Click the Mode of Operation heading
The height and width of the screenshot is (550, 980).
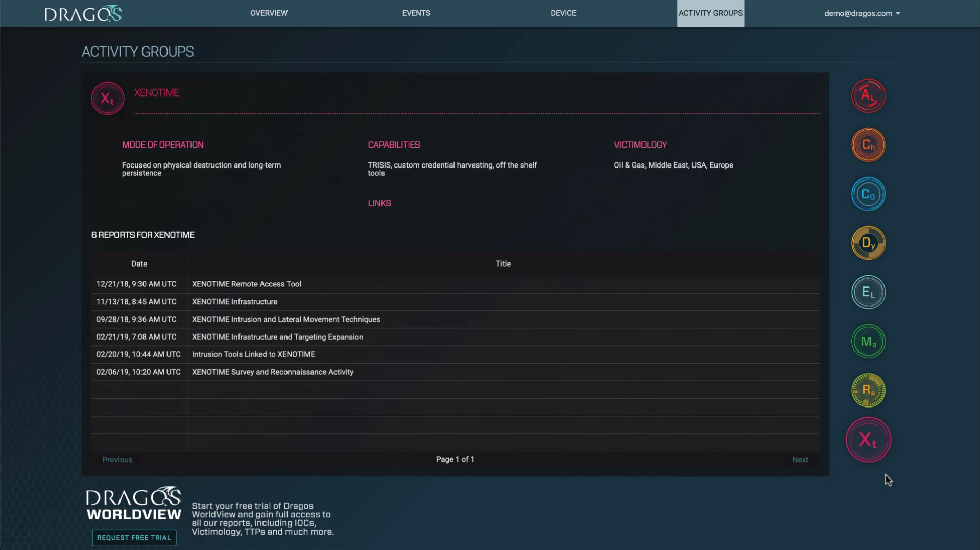coord(162,145)
